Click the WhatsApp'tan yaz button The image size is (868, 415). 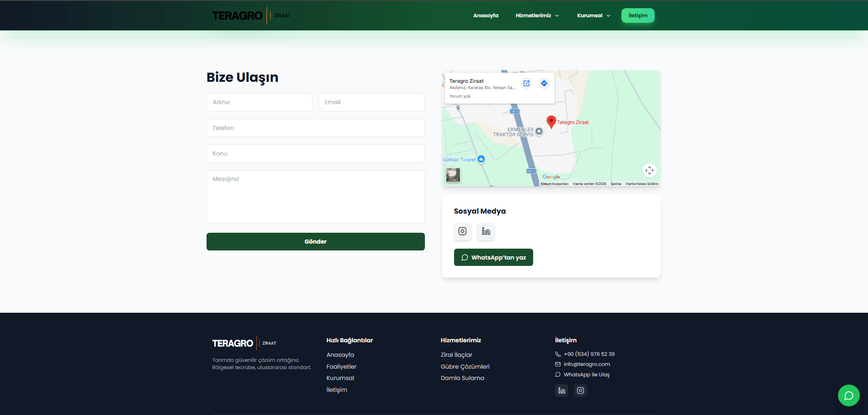494,257
